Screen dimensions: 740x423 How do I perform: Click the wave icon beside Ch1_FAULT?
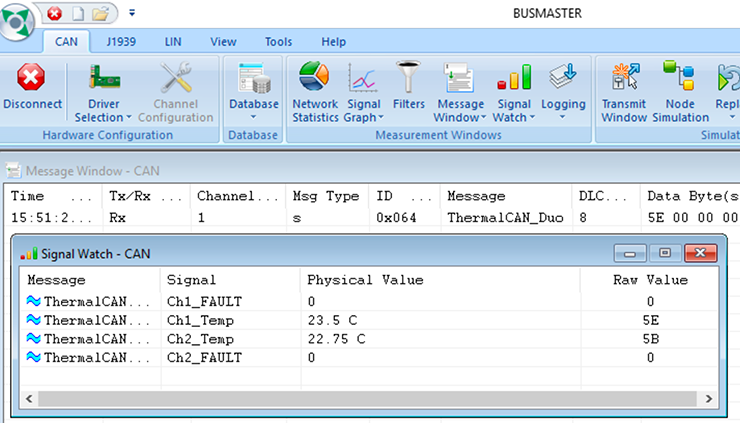point(34,301)
